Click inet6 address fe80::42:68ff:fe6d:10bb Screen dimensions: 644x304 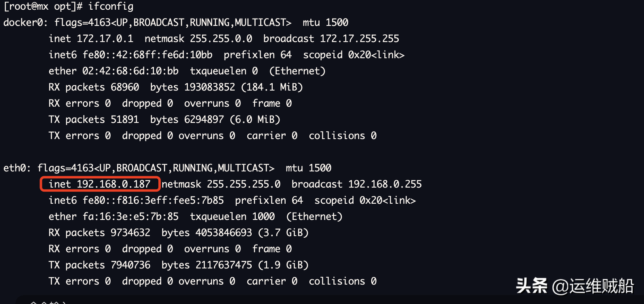pyautogui.click(x=147, y=55)
